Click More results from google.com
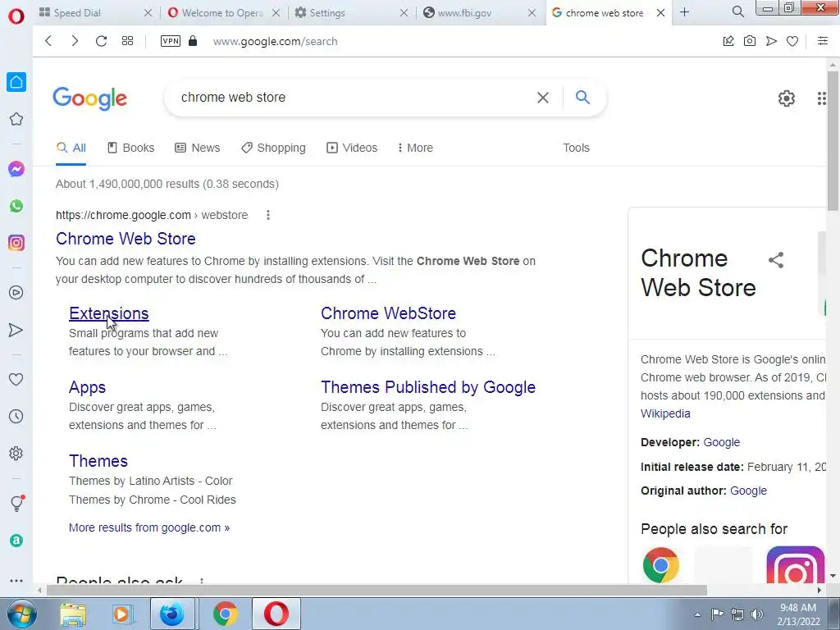This screenshot has height=630, width=840. 149,527
